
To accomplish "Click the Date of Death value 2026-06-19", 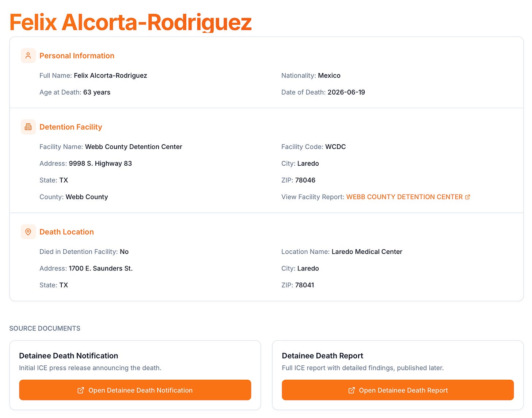I will (x=346, y=92).
